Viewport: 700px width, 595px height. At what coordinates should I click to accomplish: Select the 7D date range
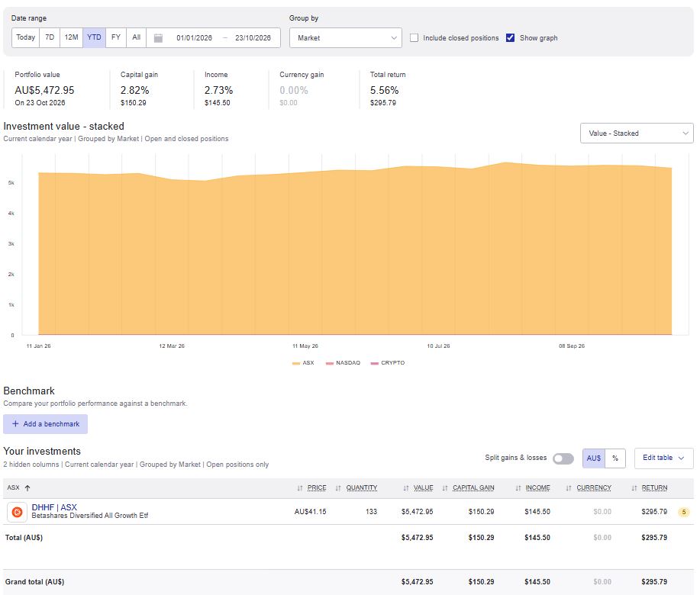click(50, 37)
